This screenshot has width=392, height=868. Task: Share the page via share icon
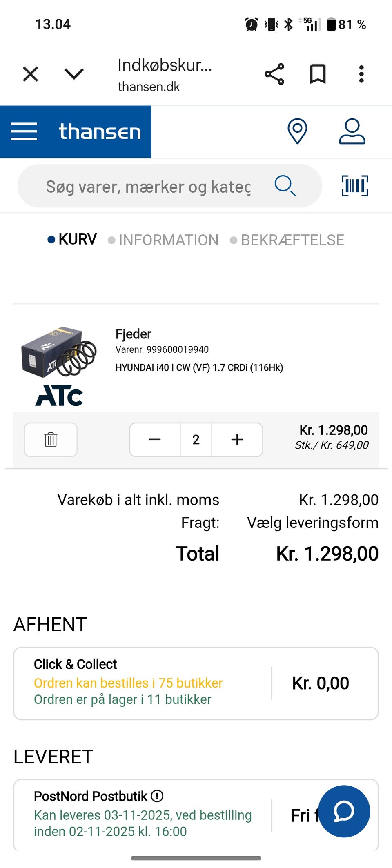click(x=274, y=74)
